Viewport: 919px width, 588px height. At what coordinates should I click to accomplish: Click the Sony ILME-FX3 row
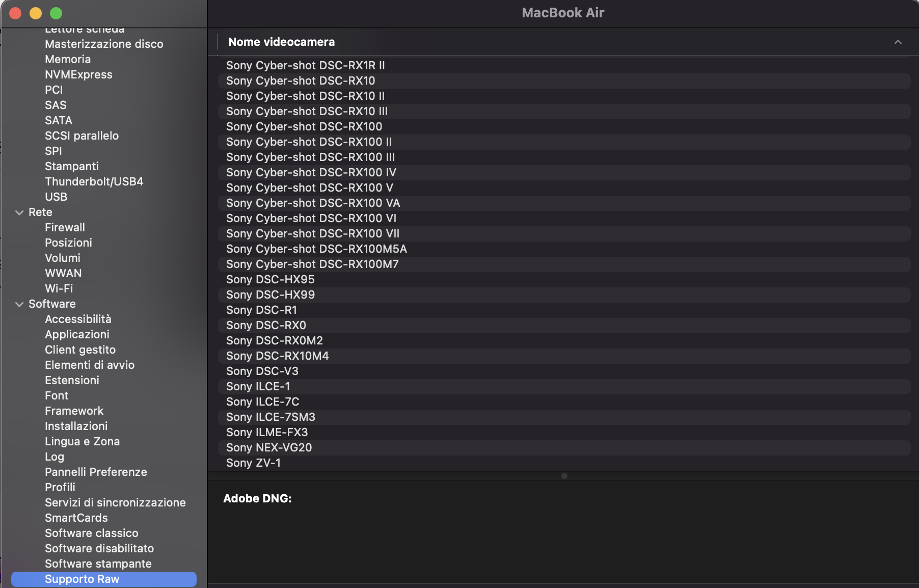click(564, 433)
